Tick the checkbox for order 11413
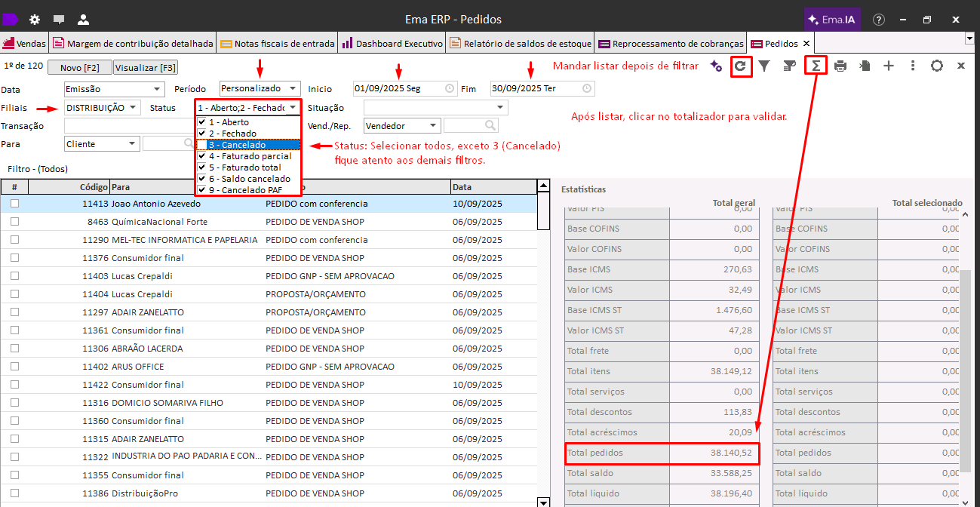 (14, 204)
